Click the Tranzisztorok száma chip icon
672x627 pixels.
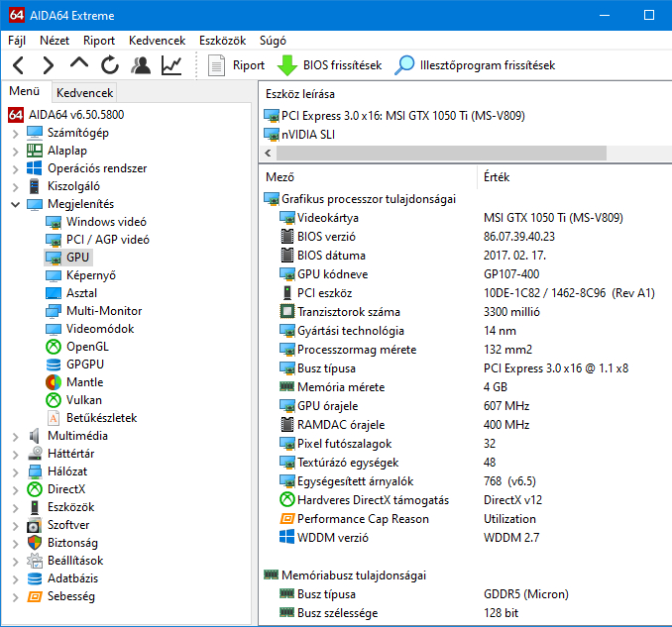click(287, 312)
